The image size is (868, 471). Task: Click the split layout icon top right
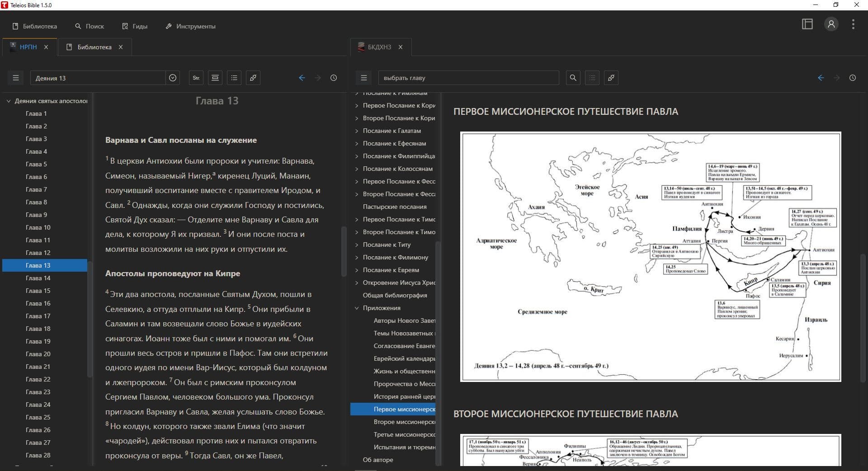click(807, 24)
